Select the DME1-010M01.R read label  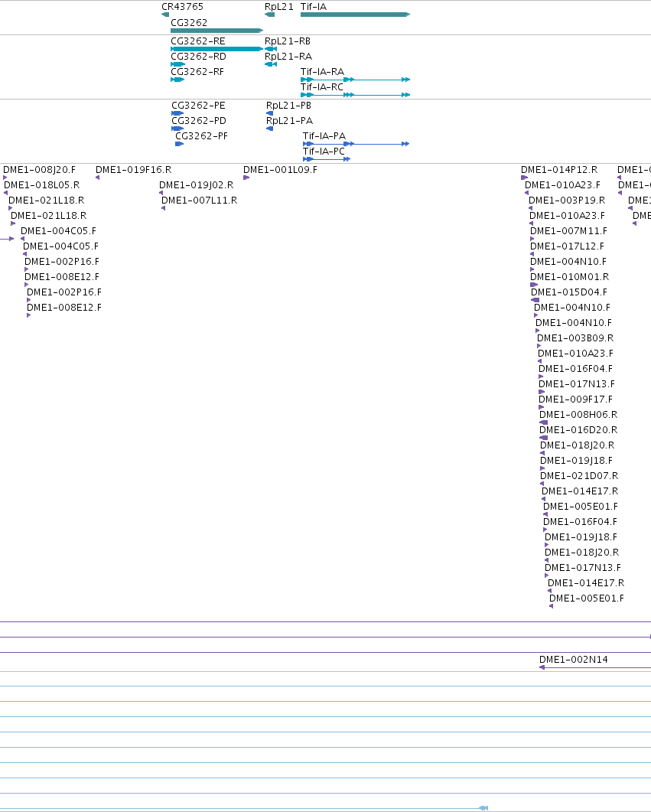(569, 276)
